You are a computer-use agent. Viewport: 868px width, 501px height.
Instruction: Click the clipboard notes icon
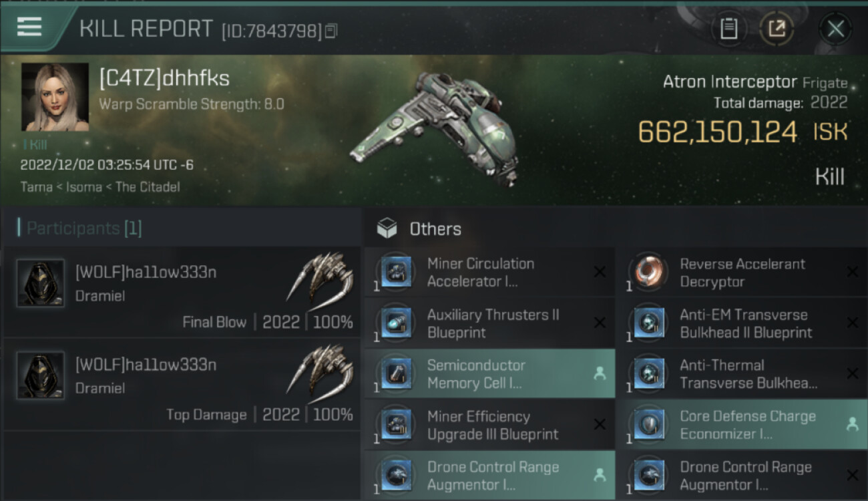(729, 29)
